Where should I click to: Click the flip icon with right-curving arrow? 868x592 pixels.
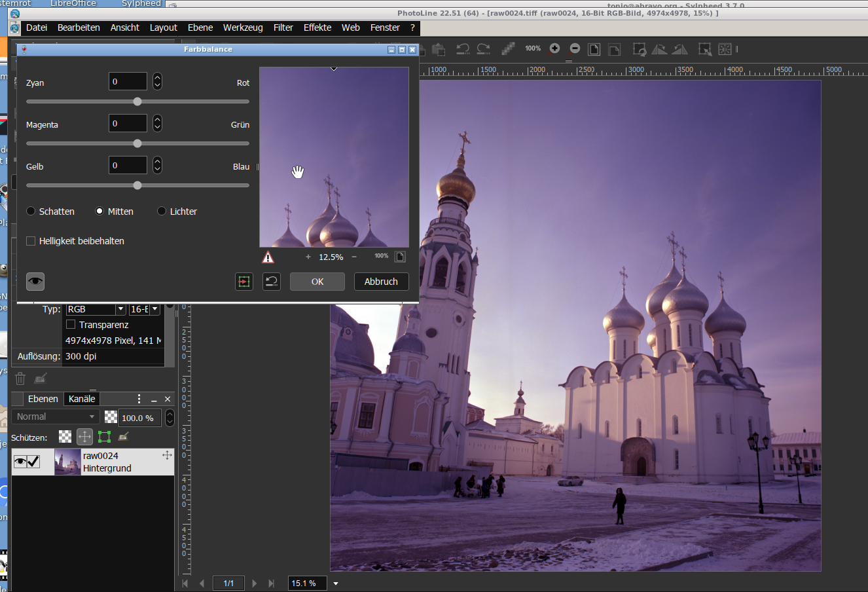coord(659,49)
